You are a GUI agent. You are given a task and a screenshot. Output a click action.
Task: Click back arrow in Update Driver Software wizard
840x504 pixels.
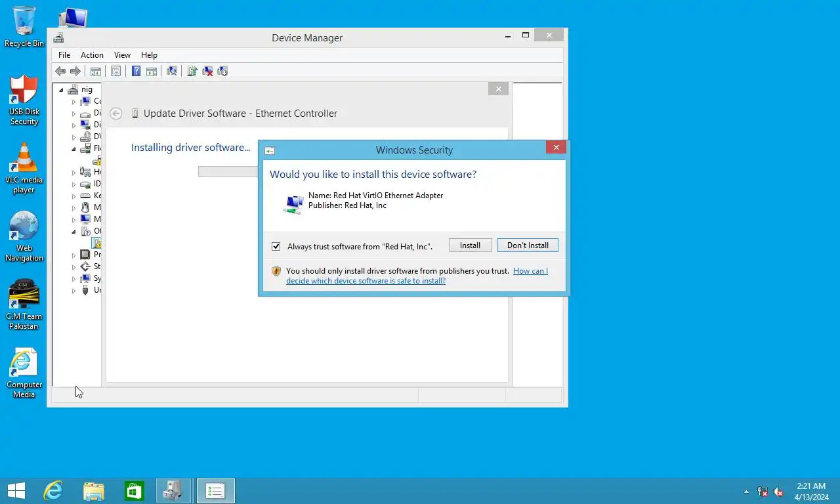click(116, 114)
